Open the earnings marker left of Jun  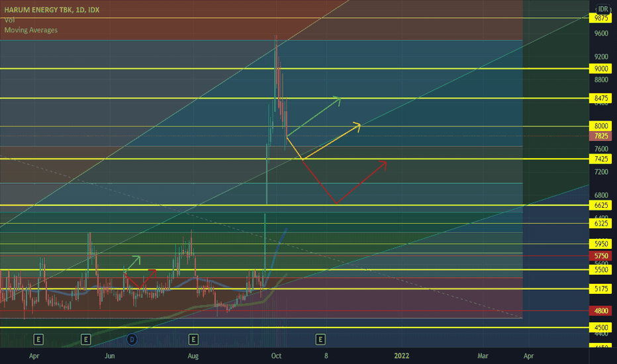pyautogui.click(x=86, y=340)
